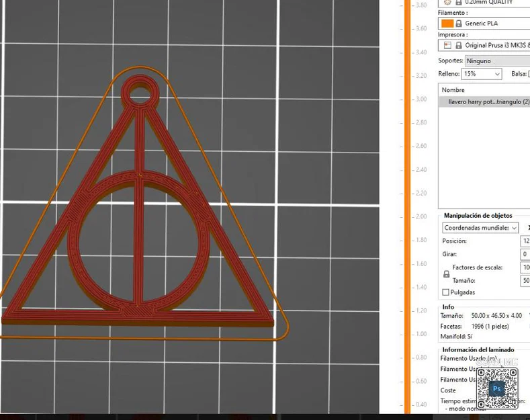Click the Coste label
Viewport: 530px width, 420px height.
click(448, 390)
